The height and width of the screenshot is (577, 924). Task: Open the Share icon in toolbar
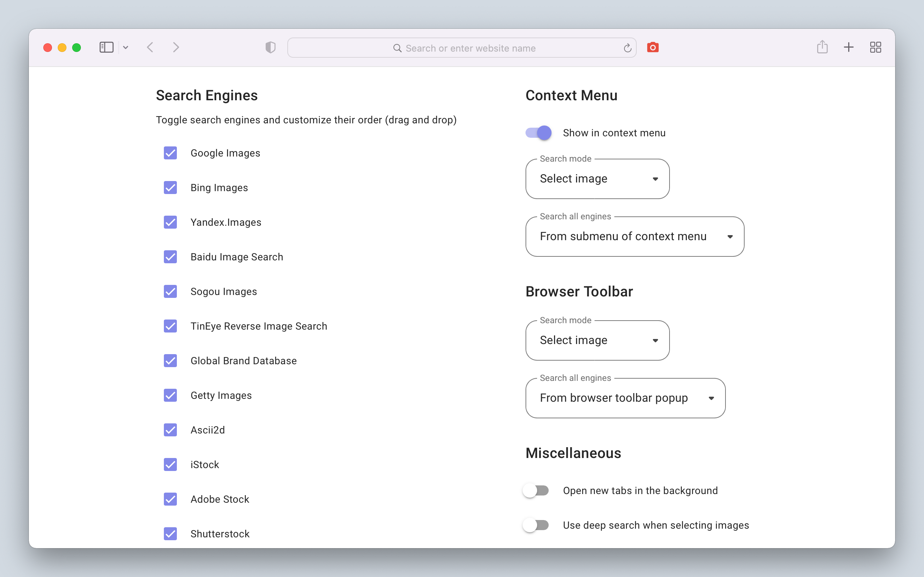coord(822,47)
